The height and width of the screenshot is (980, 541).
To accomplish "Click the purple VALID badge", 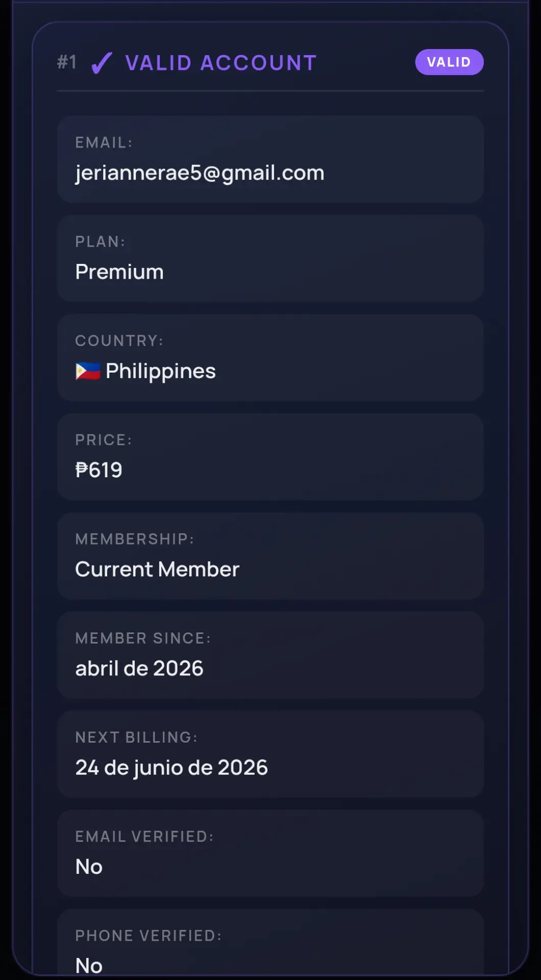I will point(449,62).
